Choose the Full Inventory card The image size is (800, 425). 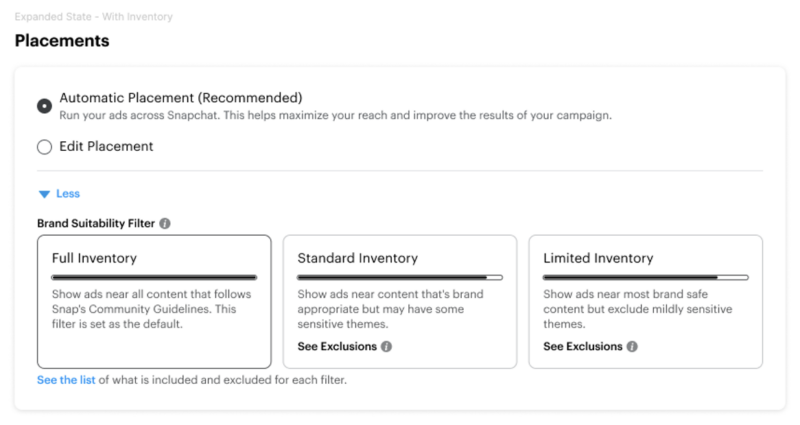(154, 302)
